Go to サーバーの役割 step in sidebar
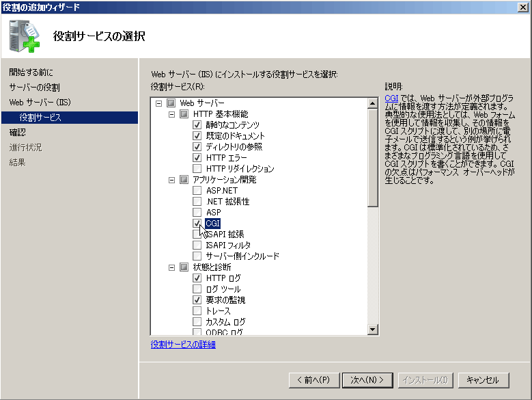The width and height of the screenshot is (532, 400). [x=34, y=88]
